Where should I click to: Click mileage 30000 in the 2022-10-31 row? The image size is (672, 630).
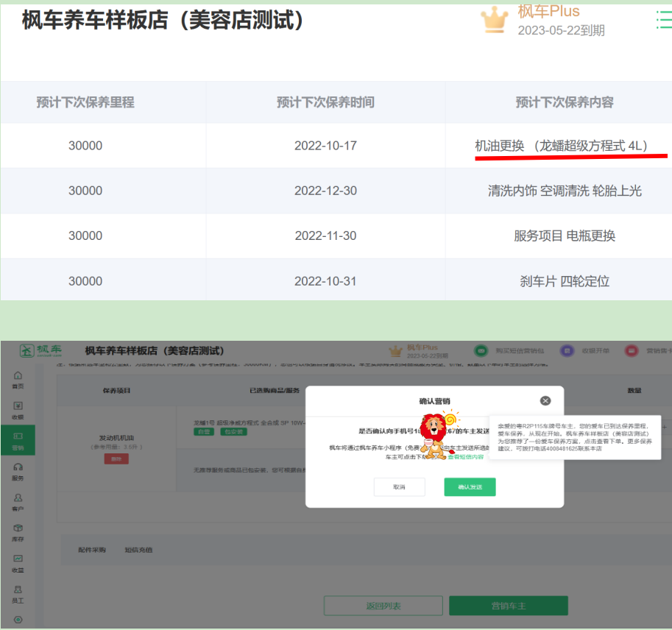(x=85, y=281)
